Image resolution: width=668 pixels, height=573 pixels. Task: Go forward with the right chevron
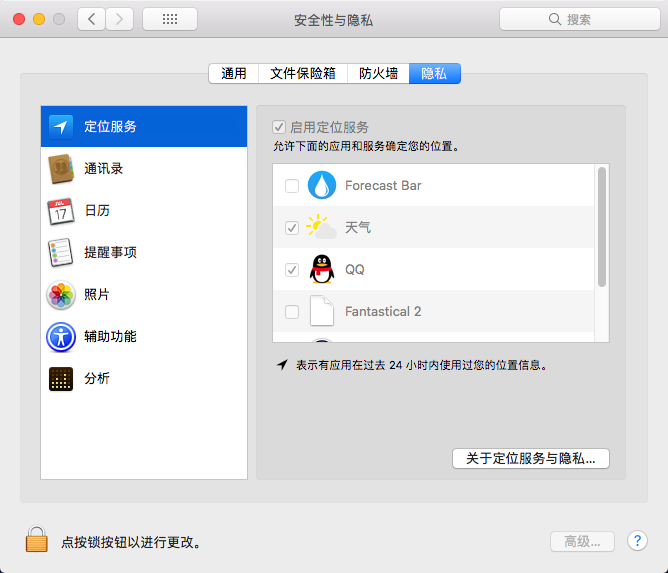tap(119, 19)
